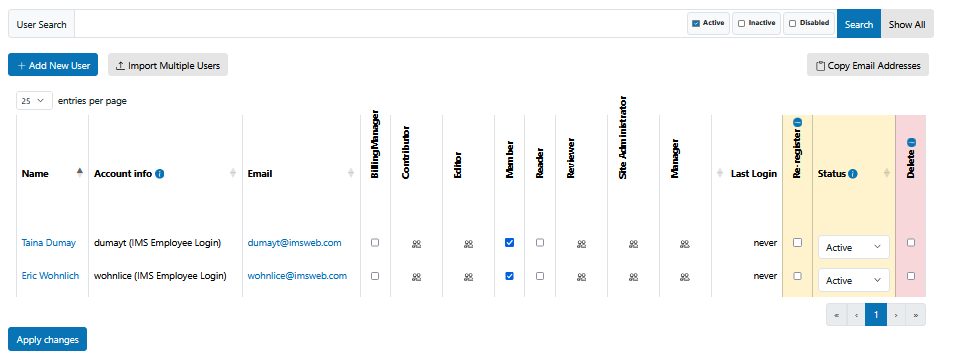Check Re-register for Eric Wohnlich
The height and width of the screenshot is (360, 957).
pos(797,276)
